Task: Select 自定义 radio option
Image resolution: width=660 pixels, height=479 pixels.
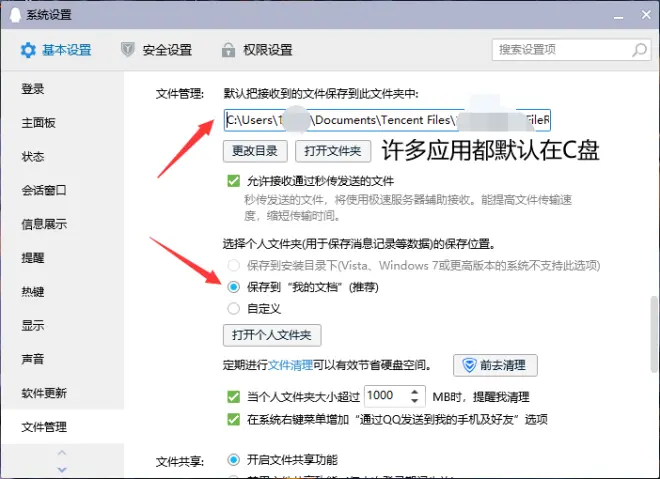Action: tap(234, 309)
